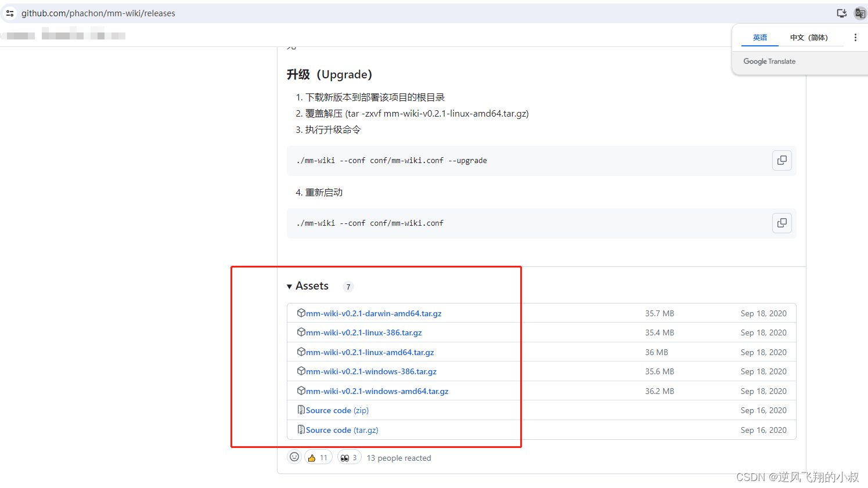Click the package icon beside the darwin-amd64 asset
Viewport: 868px width, 488px height.
tap(301, 313)
